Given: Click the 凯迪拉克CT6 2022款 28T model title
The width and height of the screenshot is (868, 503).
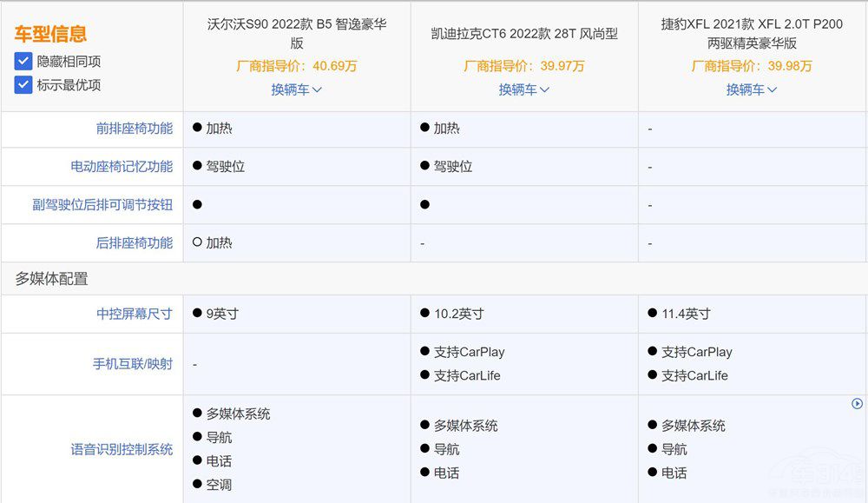Looking at the screenshot, I should 524,34.
